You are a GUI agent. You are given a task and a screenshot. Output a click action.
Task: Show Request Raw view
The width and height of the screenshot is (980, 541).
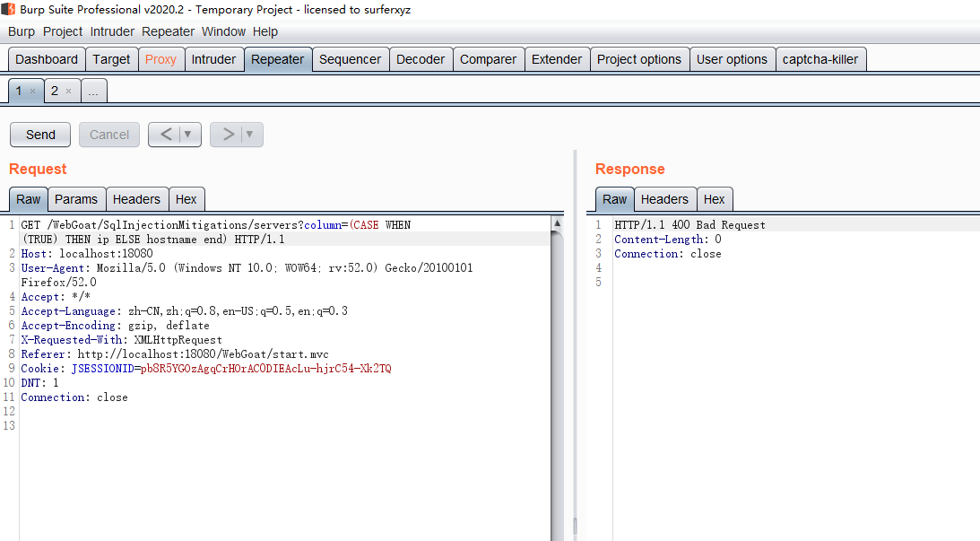28,199
